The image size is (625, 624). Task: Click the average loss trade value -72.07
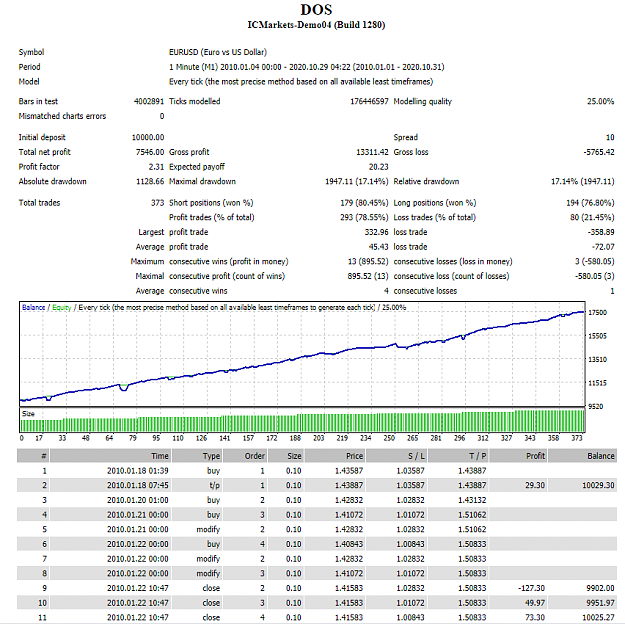[603, 247]
